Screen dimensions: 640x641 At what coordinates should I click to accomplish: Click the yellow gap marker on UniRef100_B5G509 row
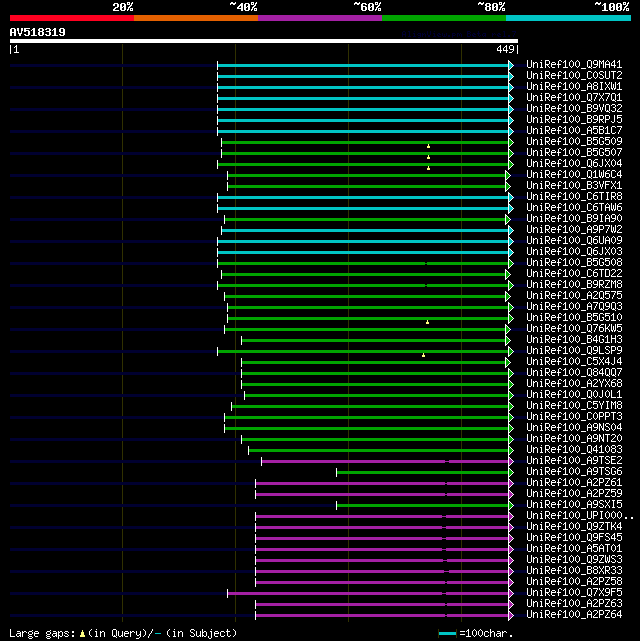coord(428,146)
